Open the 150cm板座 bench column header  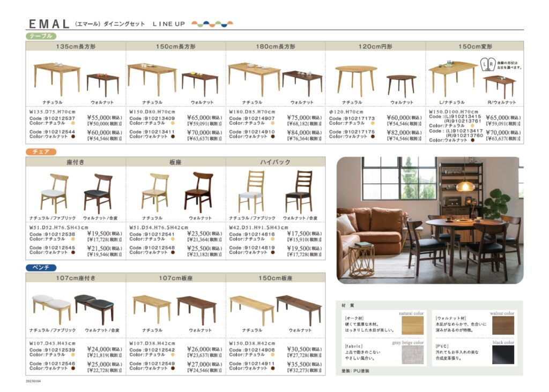point(276,277)
